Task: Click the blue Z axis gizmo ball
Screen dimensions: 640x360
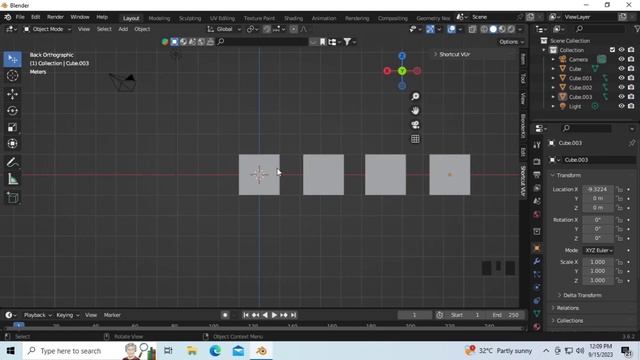Action: (402, 56)
